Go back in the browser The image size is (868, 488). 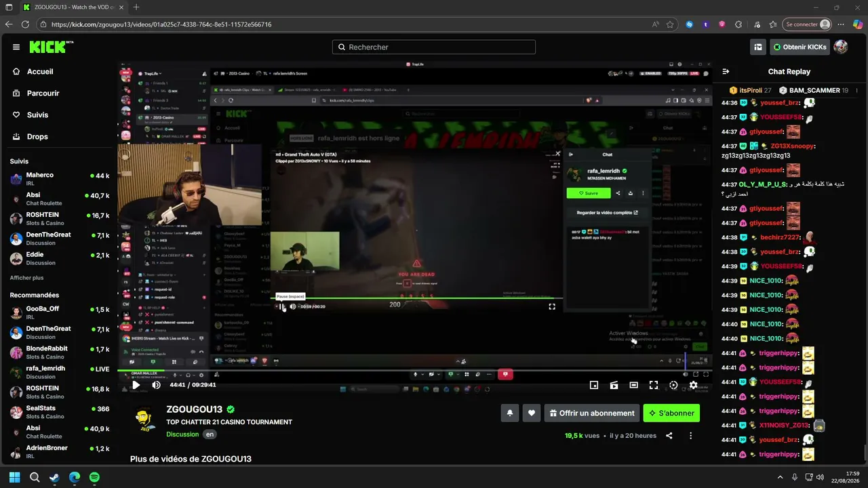[9, 24]
